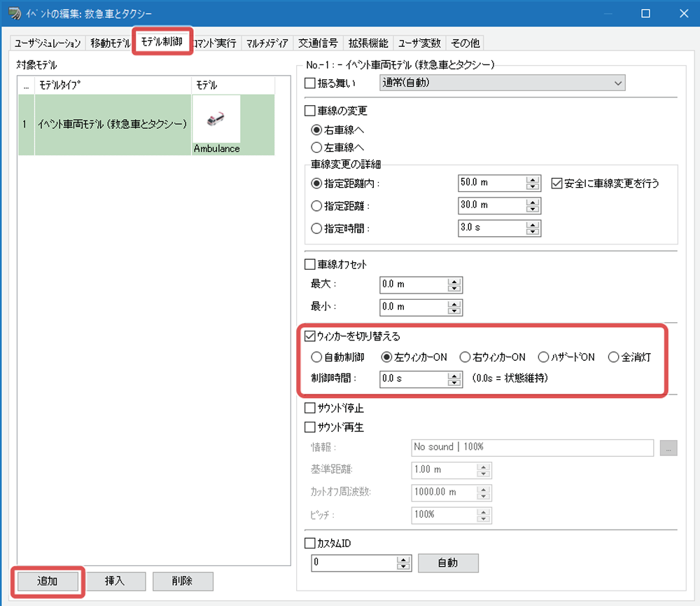The image size is (700, 606).
Task: Choose the 指定時間 radio option
Action: (x=316, y=228)
